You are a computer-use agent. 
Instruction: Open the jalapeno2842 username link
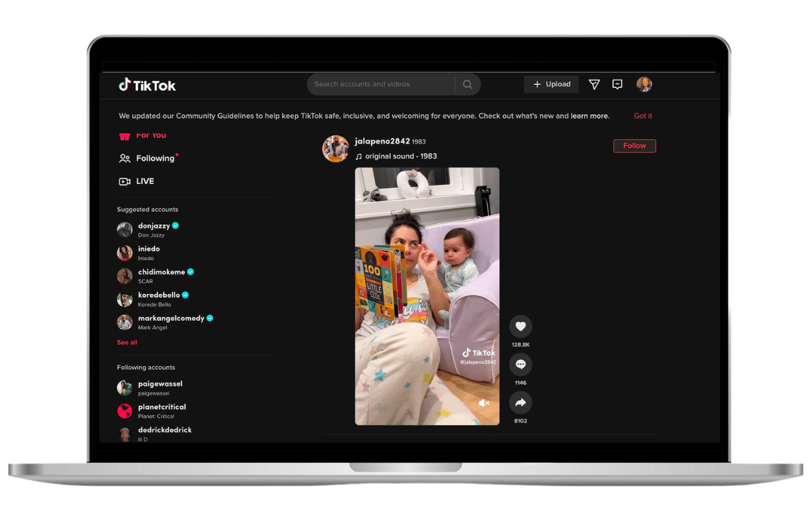point(382,142)
